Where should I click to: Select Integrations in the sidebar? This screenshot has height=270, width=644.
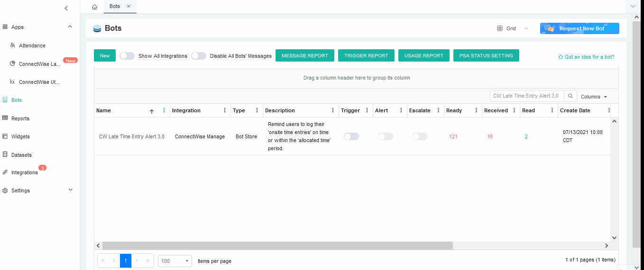(24, 172)
